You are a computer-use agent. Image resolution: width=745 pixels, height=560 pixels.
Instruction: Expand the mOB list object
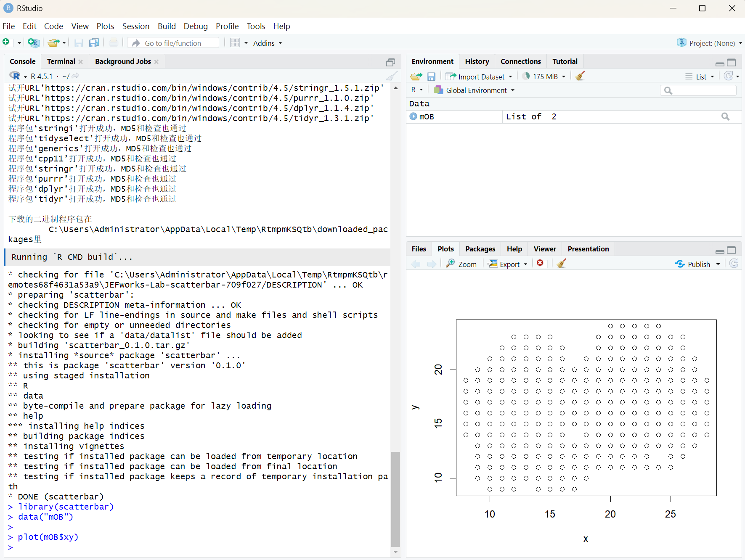(x=413, y=116)
